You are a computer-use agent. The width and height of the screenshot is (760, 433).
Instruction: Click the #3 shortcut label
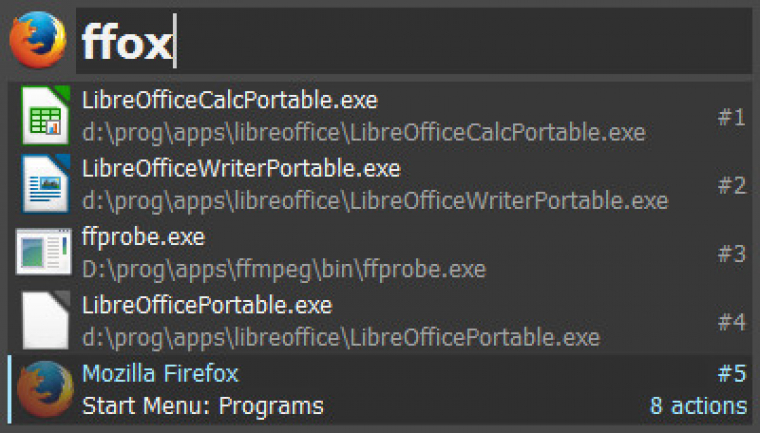pos(731,254)
